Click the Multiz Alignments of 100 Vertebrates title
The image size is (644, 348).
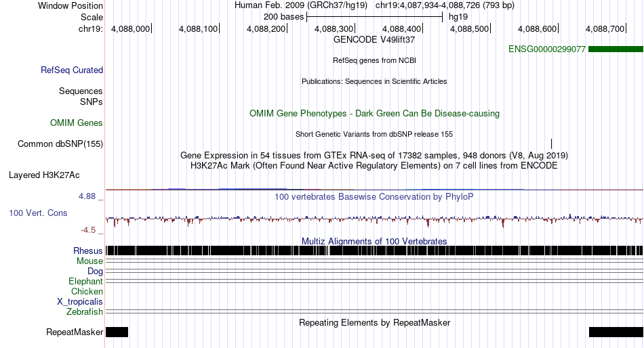tap(374, 241)
